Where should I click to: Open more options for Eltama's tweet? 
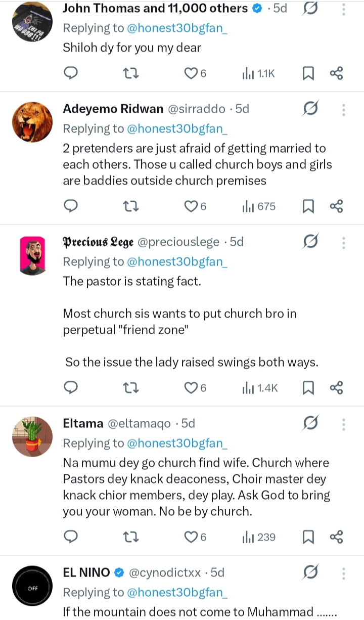(344, 424)
